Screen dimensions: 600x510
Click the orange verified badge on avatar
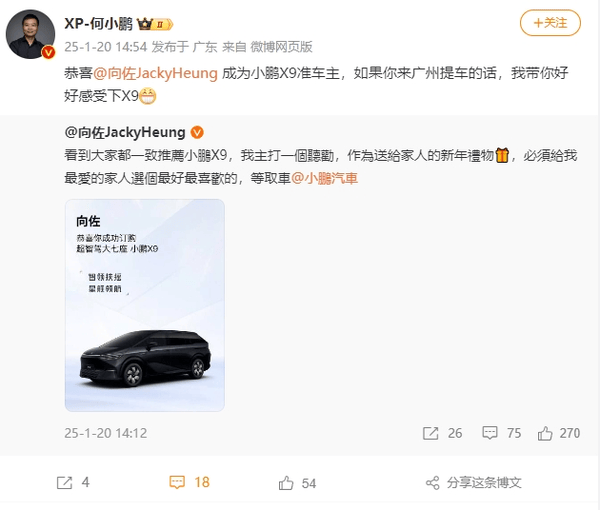tap(48, 52)
